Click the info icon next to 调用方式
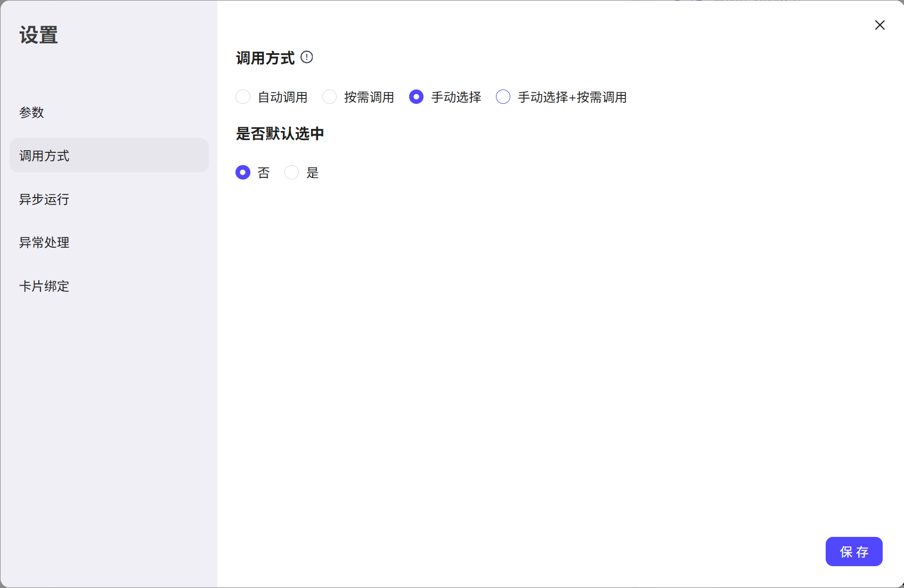Screen dimensions: 904x588 (x=307, y=57)
